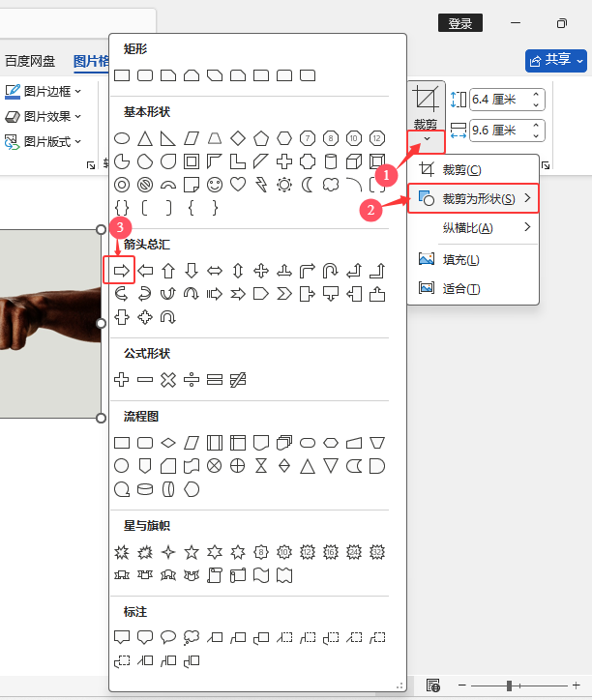
Task: Pick the smiley face shape
Action: [x=215, y=185]
